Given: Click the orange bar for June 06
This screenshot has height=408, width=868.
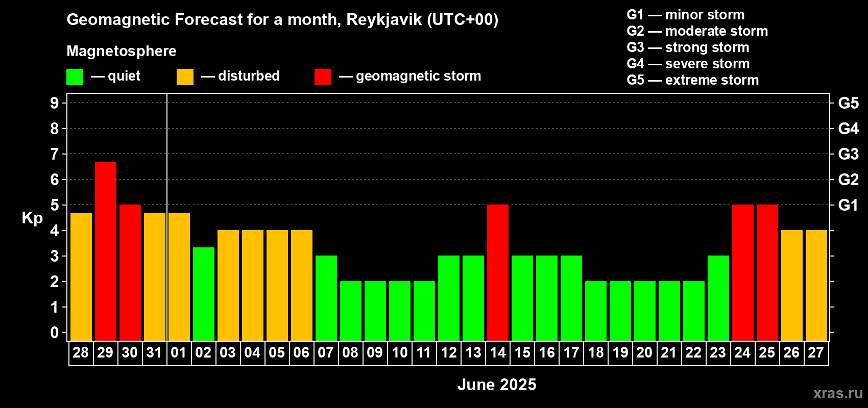Looking at the screenshot, I should pyautogui.click(x=302, y=286).
